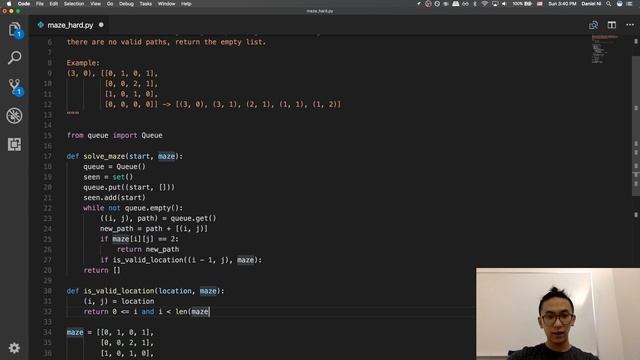The width and height of the screenshot is (640, 360).
Task: Click the volume speaker icon in menu bar
Action: pyautogui.click(x=504, y=4)
